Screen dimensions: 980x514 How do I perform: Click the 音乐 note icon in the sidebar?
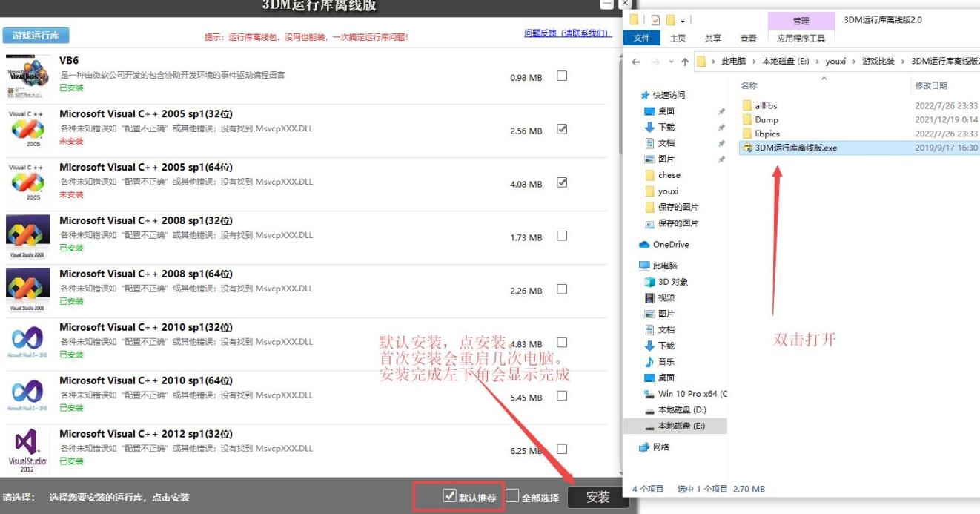[650, 361]
